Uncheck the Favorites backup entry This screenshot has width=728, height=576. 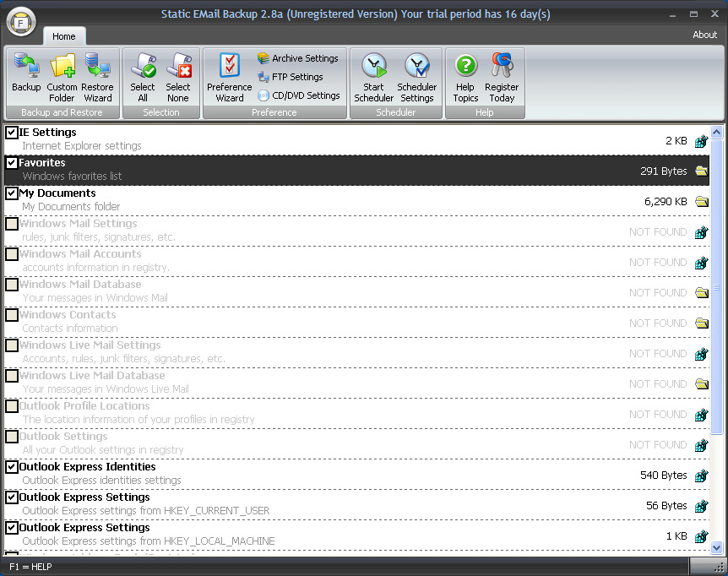(12, 162)
